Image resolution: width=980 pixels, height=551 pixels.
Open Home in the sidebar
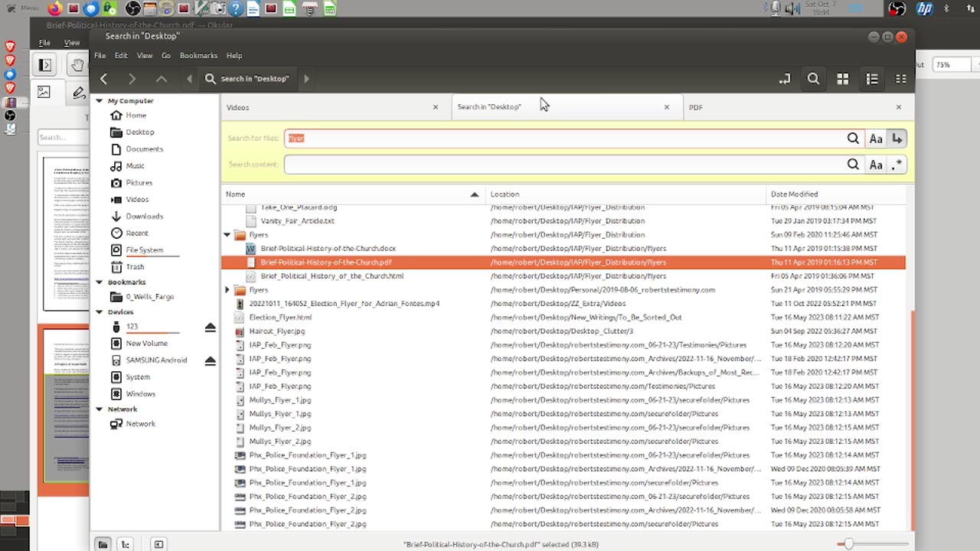[136, 116]
